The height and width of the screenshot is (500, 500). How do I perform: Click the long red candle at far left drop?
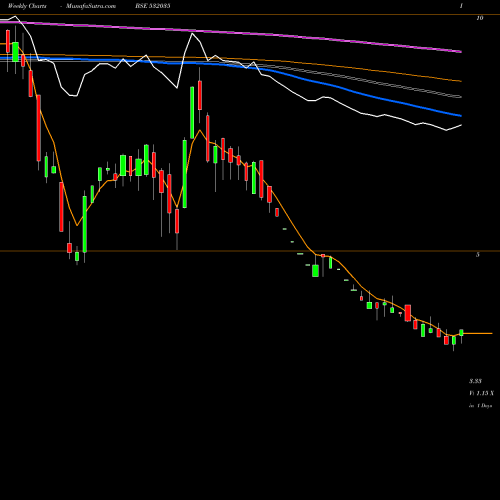point(39,128)
